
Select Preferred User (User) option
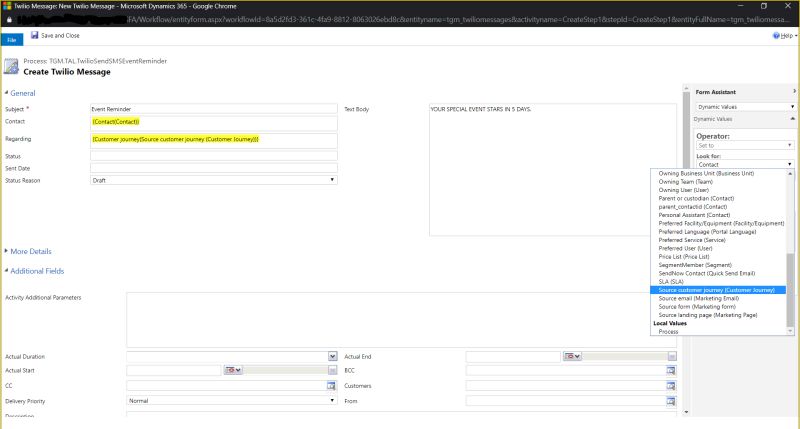(685, 248)
